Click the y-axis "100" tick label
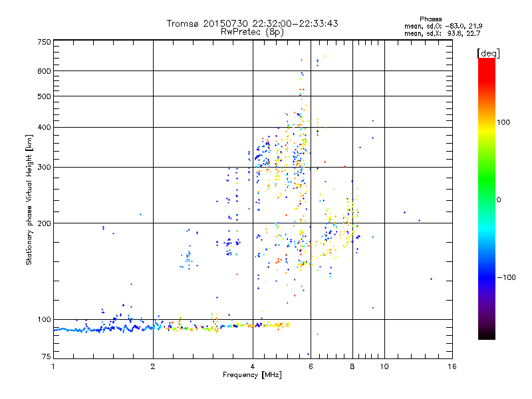This screenshot has width=532, height=399. (x=44, y=320)
